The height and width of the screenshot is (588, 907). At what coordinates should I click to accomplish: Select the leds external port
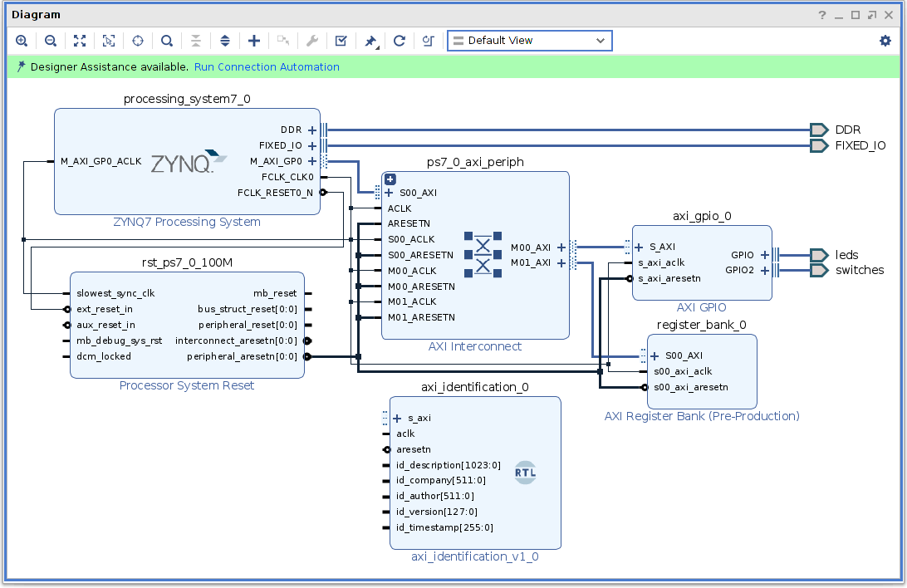point(819,255)
